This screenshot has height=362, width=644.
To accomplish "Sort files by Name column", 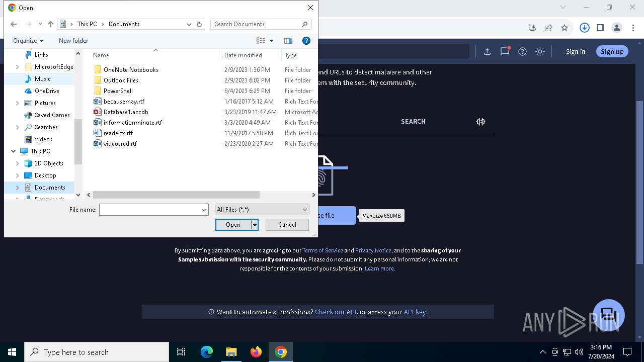I will [156, 55].
